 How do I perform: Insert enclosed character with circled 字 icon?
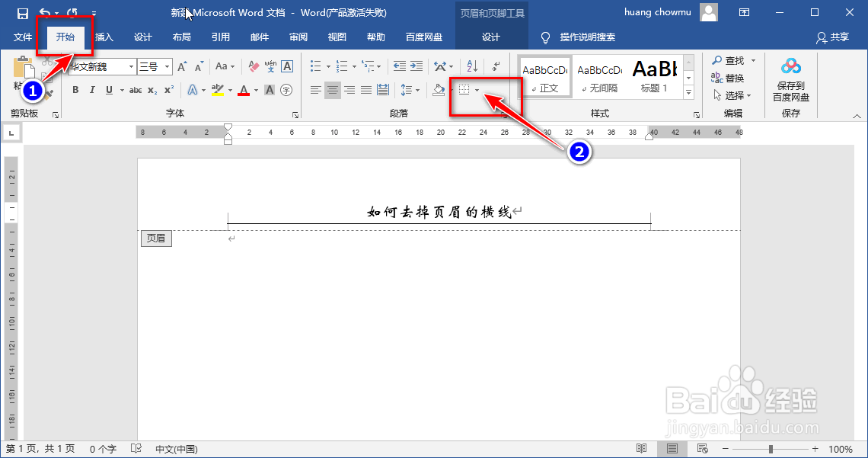point(286,90)
